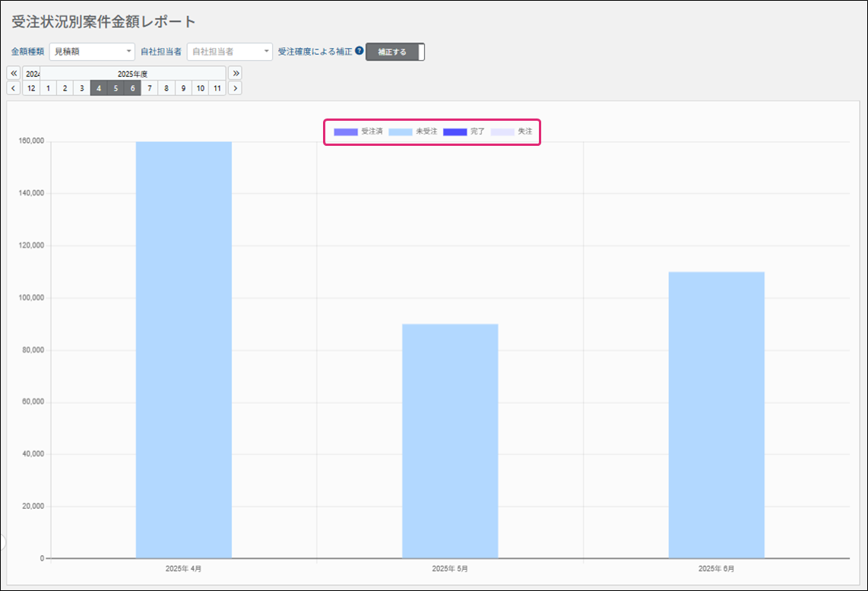
Task: Toggle 受注済 series in chart legend
Action: click(358, 131)
